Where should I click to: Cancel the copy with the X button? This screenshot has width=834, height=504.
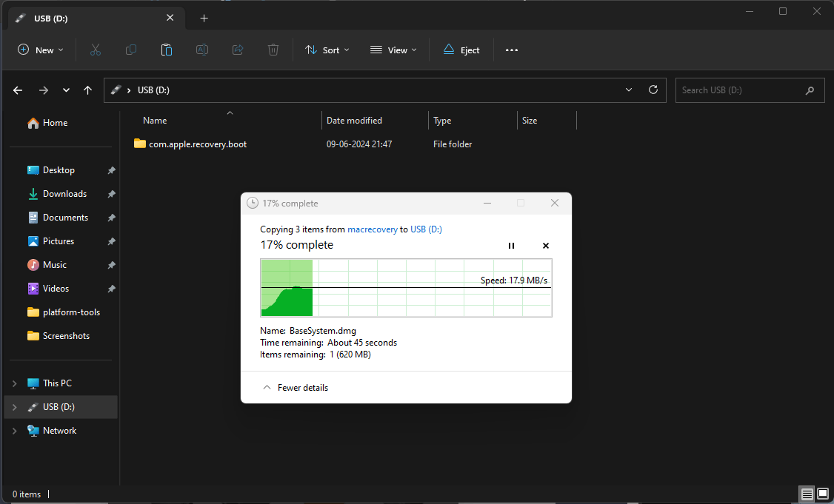tap(546, 246)
